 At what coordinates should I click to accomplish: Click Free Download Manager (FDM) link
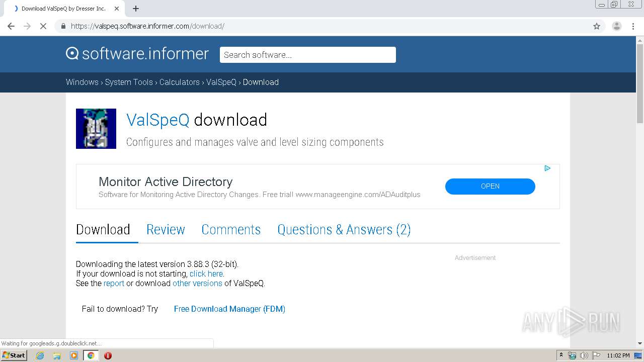[229, 309]
